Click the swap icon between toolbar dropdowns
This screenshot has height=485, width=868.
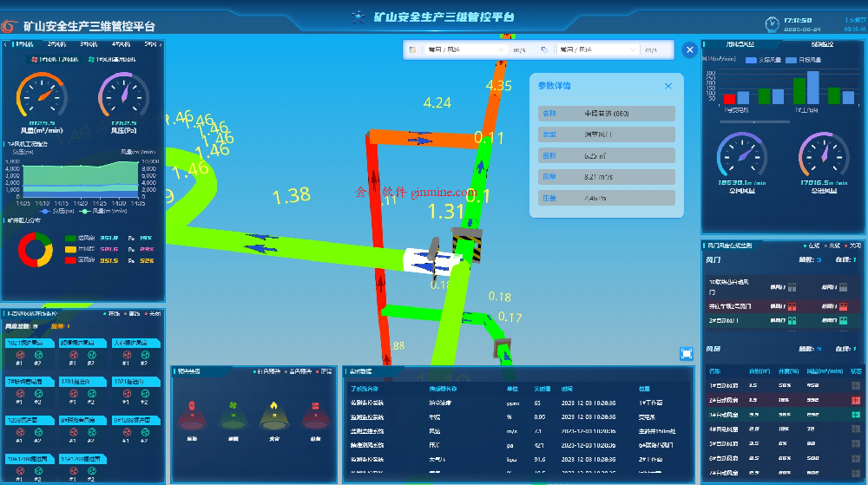point(543,50)
